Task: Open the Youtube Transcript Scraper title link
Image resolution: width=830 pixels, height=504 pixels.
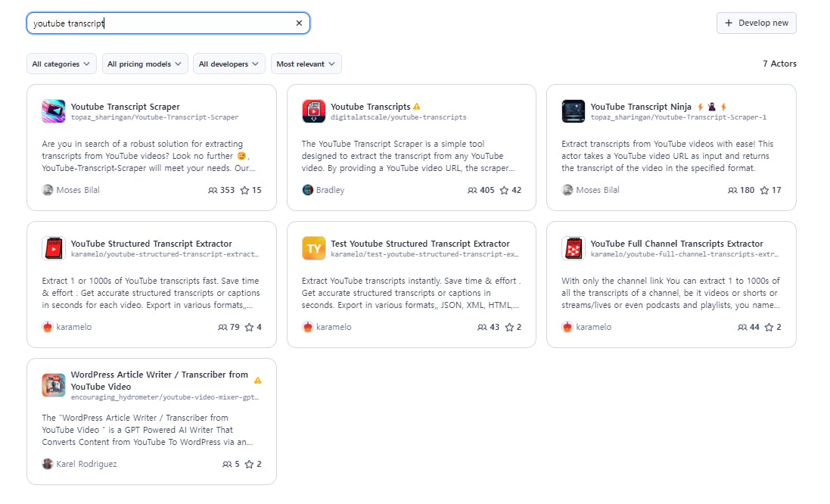Action: click(126, 107)
